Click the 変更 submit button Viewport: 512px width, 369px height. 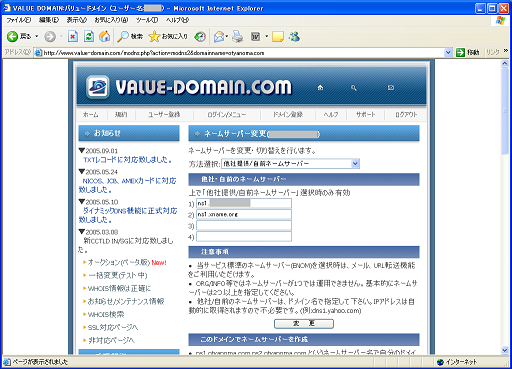click(x=304, y=324)
